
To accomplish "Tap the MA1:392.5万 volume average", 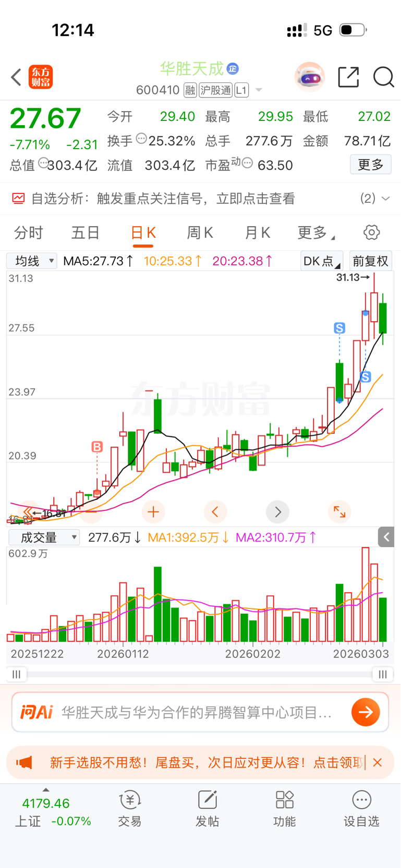I will [188, 537].
